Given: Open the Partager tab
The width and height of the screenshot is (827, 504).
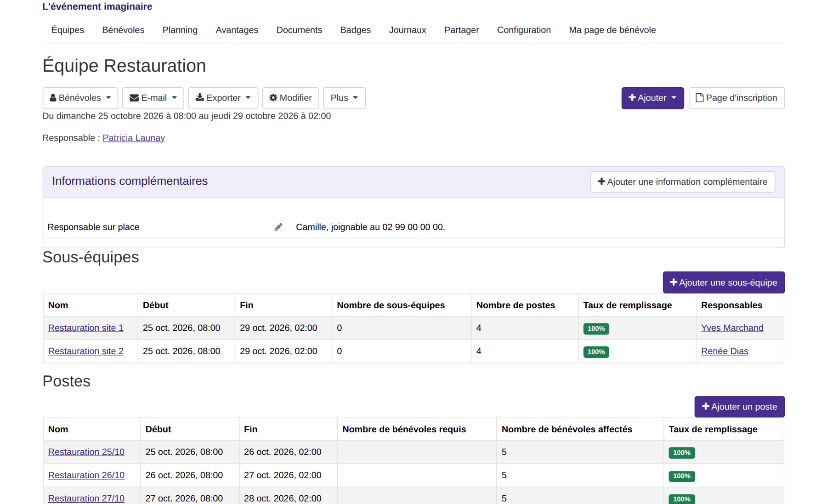Looking at the screenshot, I should click(x=462, y=30).
